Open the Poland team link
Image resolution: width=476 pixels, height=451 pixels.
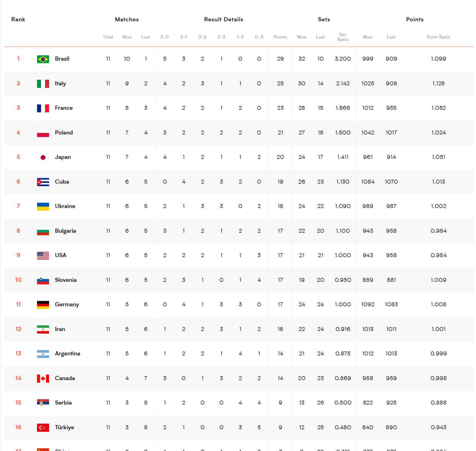coord(64,133)
